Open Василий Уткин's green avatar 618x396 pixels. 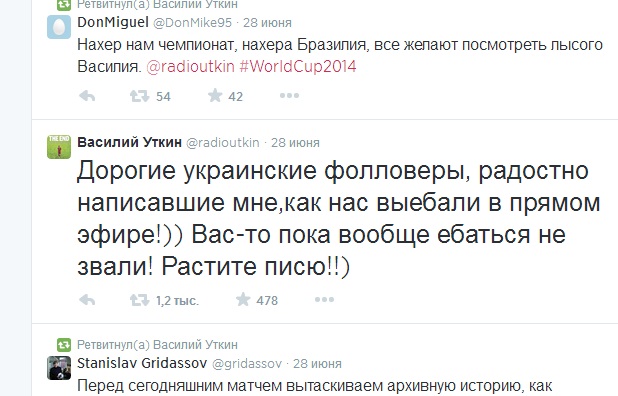[59, 147]
